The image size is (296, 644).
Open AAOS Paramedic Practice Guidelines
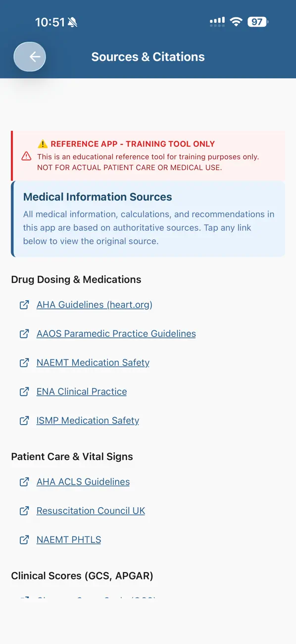(x=116, y=333)
